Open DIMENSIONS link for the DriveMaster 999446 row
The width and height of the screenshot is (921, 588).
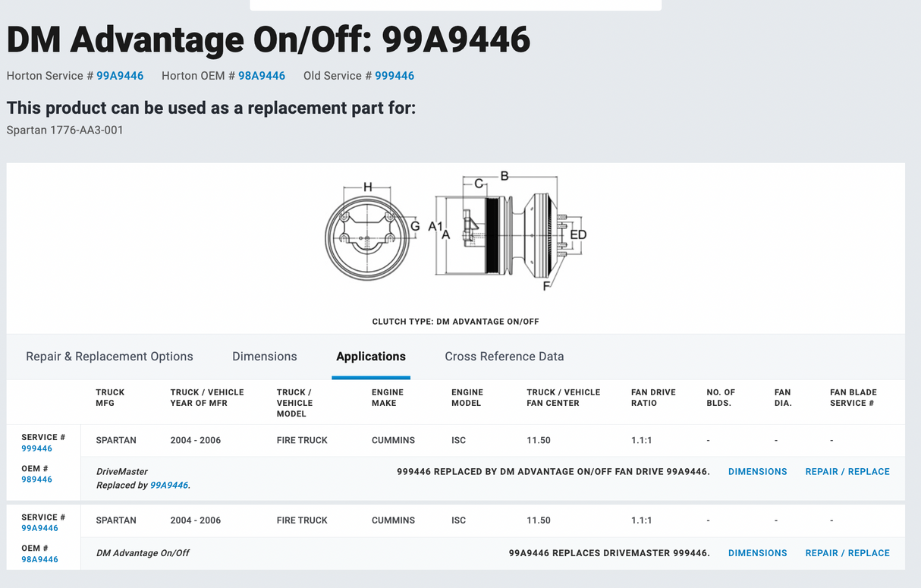coord(757,471)
